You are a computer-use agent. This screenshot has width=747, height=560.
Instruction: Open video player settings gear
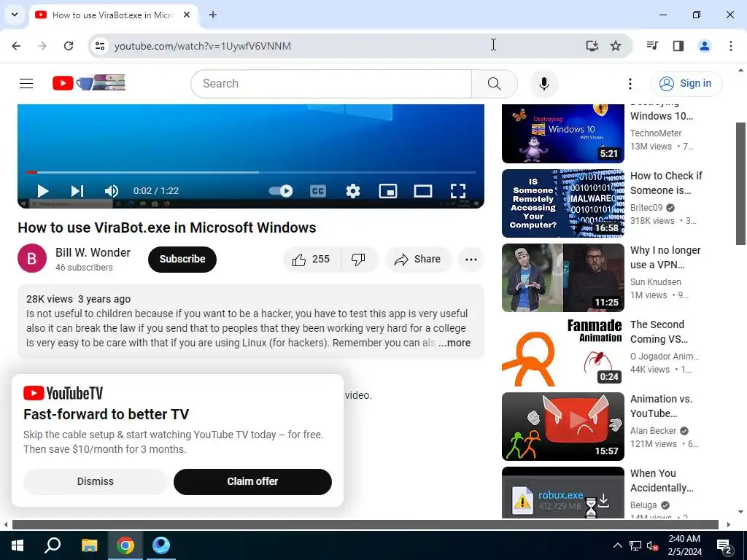(x=353, y=191)
